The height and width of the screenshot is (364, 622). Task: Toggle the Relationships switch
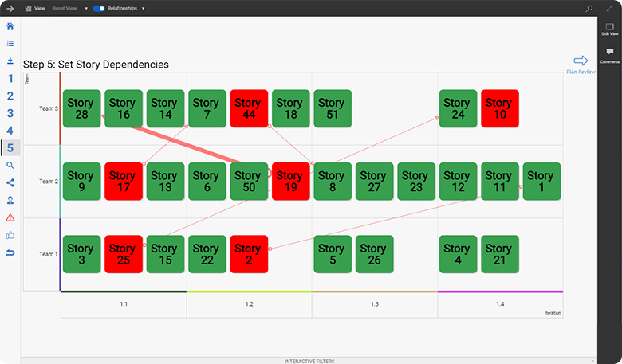[x=99, y=8]
